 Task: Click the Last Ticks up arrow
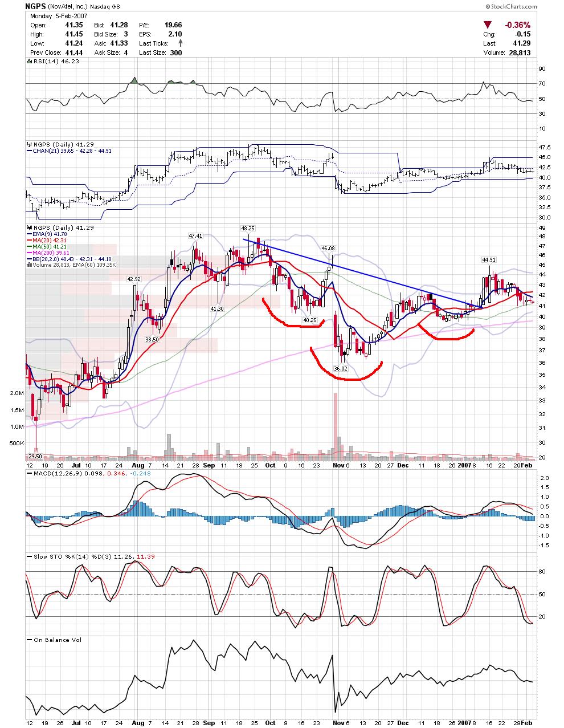[181, 43]
